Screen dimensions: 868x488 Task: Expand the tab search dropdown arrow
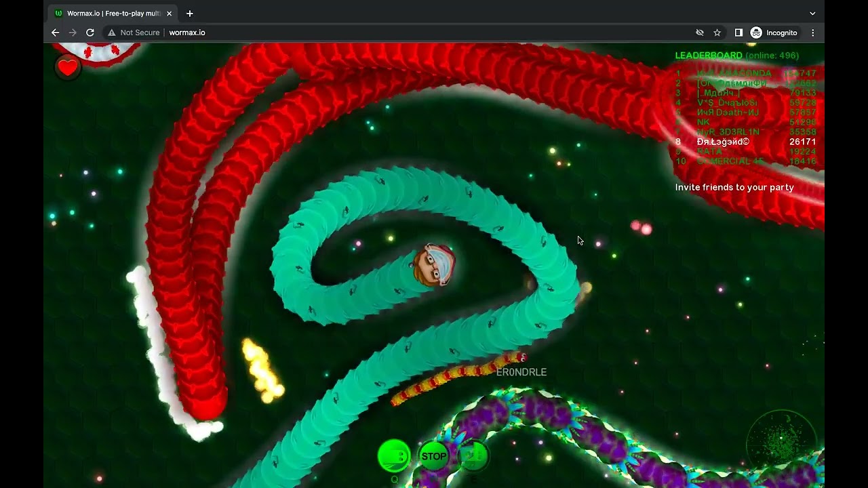[x=812, y=14]
